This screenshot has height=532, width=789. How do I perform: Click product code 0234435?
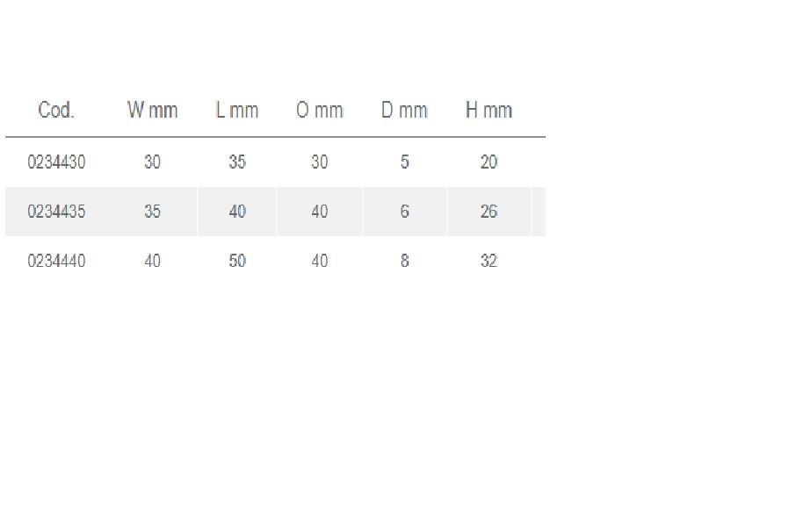tap(56, 212)
